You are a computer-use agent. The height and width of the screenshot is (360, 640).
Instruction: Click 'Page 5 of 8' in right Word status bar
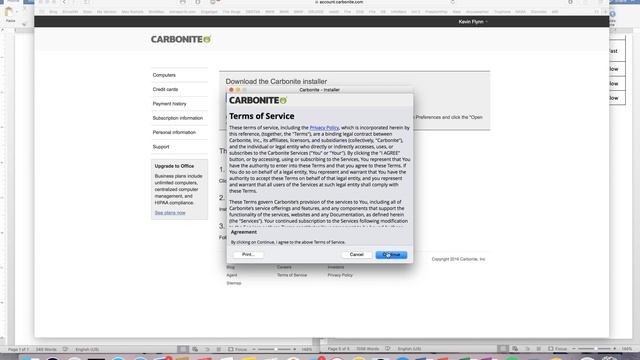coord(338,349)
